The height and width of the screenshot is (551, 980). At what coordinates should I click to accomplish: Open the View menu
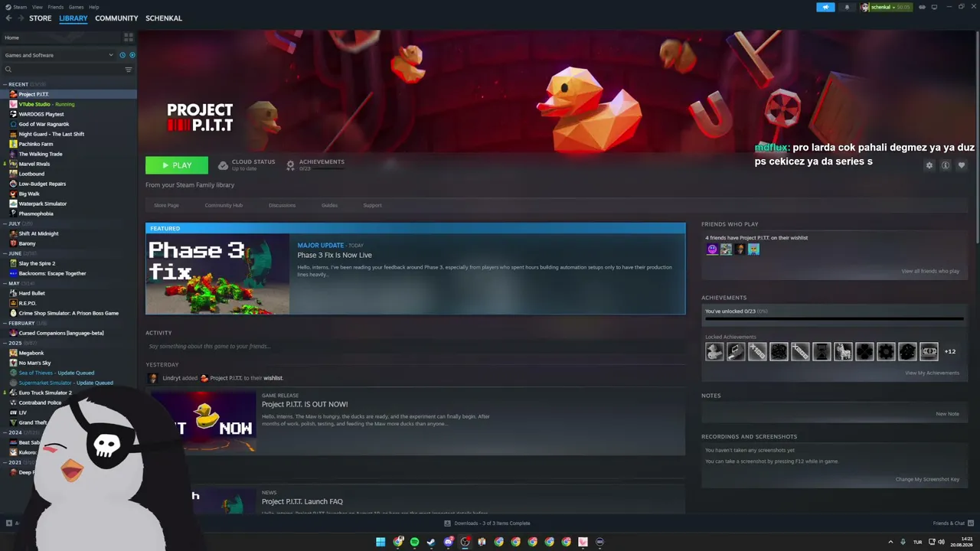coord(37,7)
